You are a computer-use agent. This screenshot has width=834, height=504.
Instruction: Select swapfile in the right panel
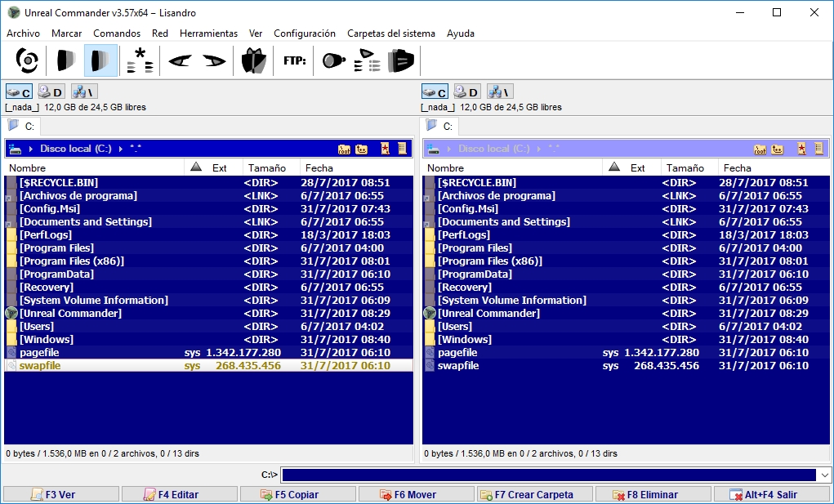click(x=626, y=366)
